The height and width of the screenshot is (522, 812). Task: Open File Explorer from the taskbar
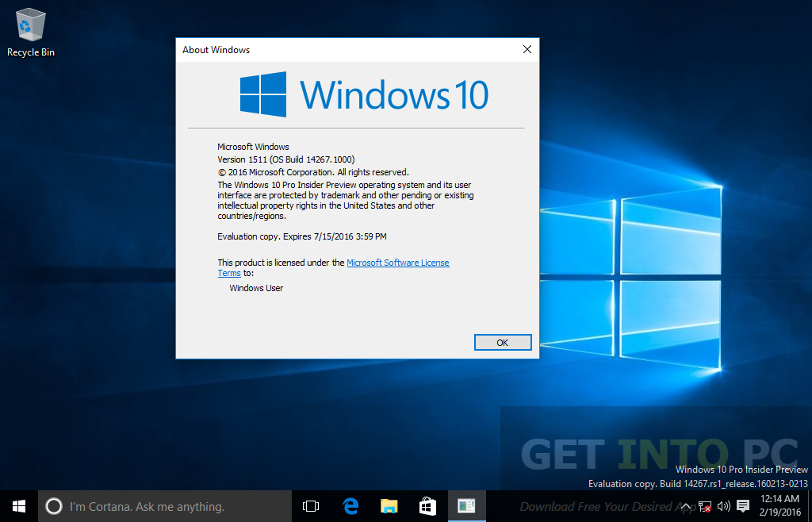[x=389, y=506]
